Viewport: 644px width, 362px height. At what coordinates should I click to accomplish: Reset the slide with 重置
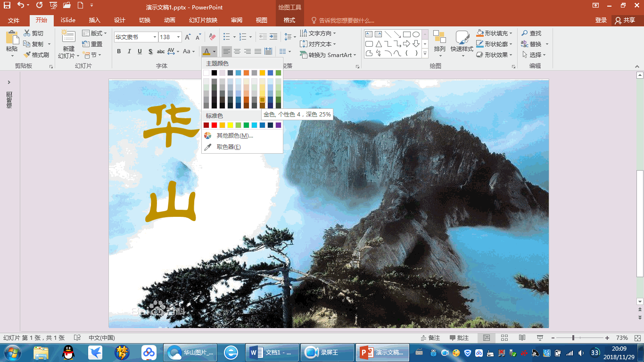tap(92, 44)
